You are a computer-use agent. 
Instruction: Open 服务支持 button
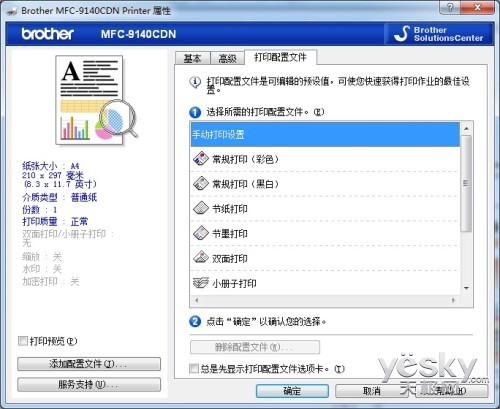89,385
